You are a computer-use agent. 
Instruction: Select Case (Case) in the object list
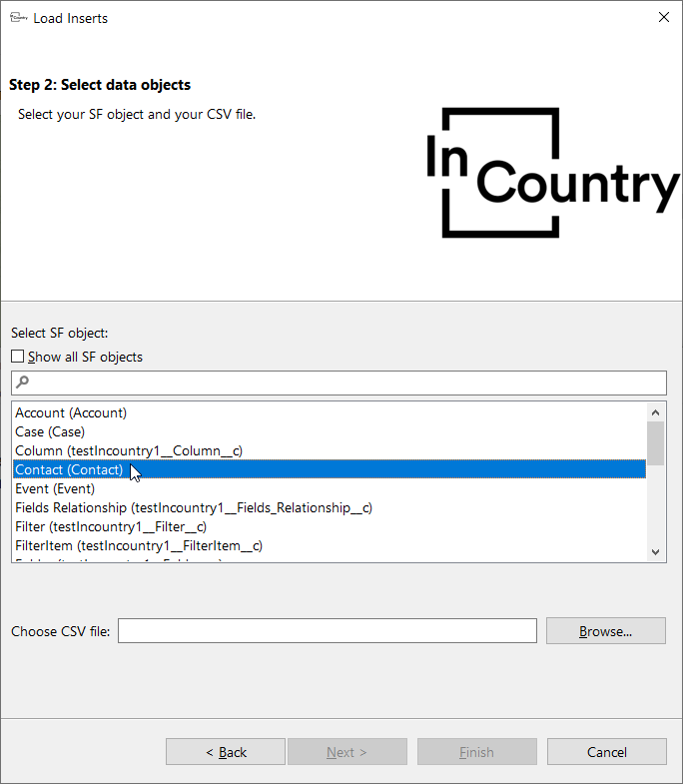329,432
